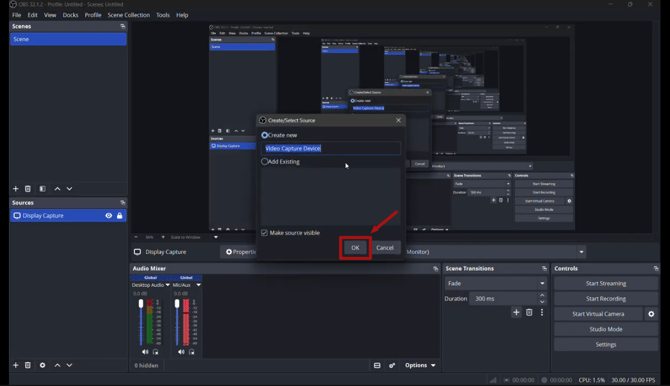Move the scene down with the arrow icon
This screenshot has width=670, height=386.
69,189
